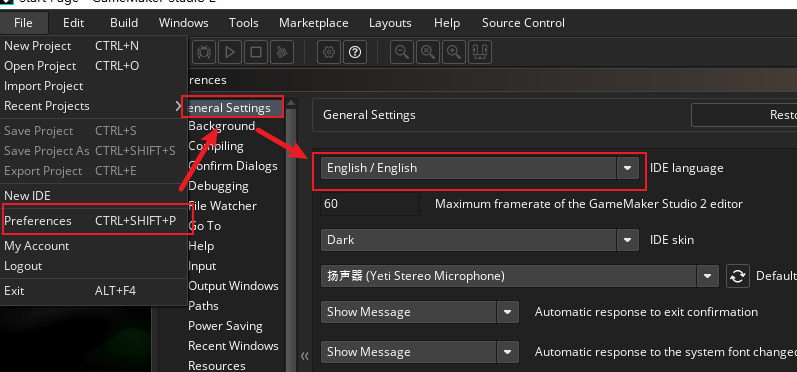797x372 pixels.
Task: Collapse the preferences sidebar with double chevron
Action: tap(304, 356)
